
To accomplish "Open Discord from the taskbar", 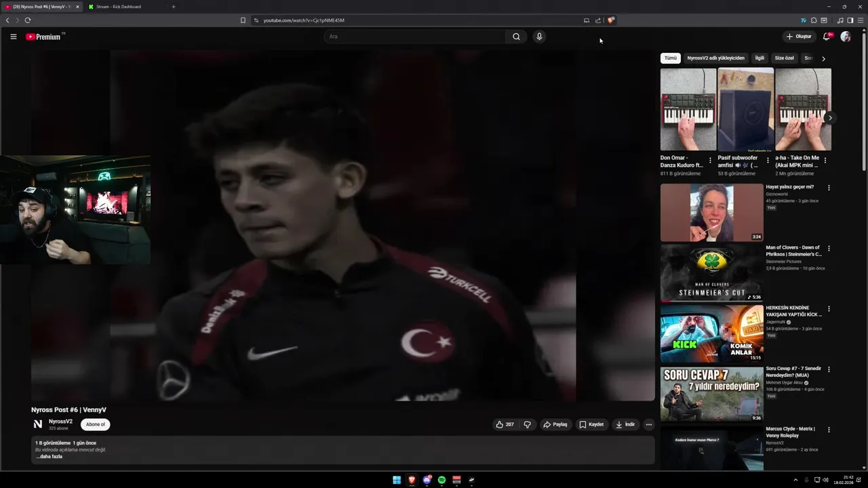I will 427,480.
